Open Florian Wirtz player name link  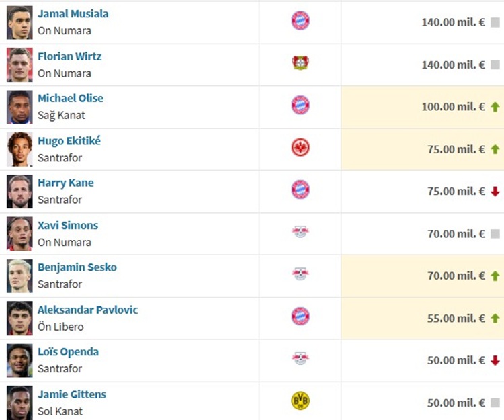point(69,56)
